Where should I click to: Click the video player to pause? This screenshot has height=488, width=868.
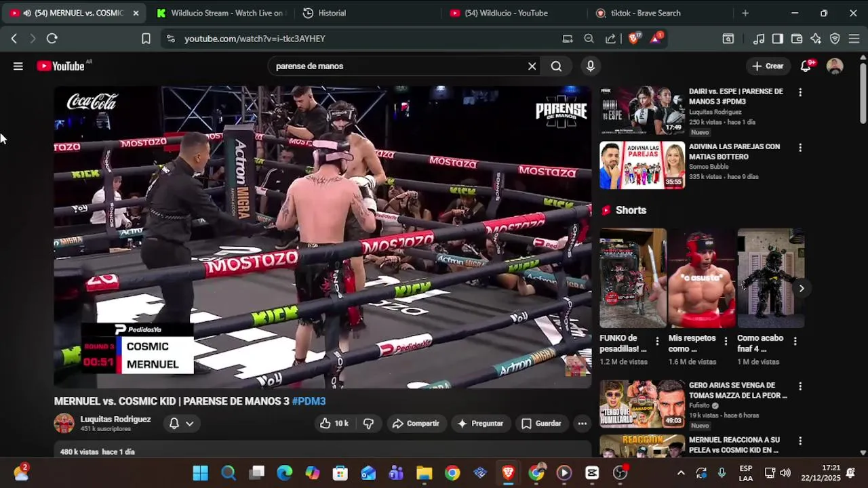(323, 237)
